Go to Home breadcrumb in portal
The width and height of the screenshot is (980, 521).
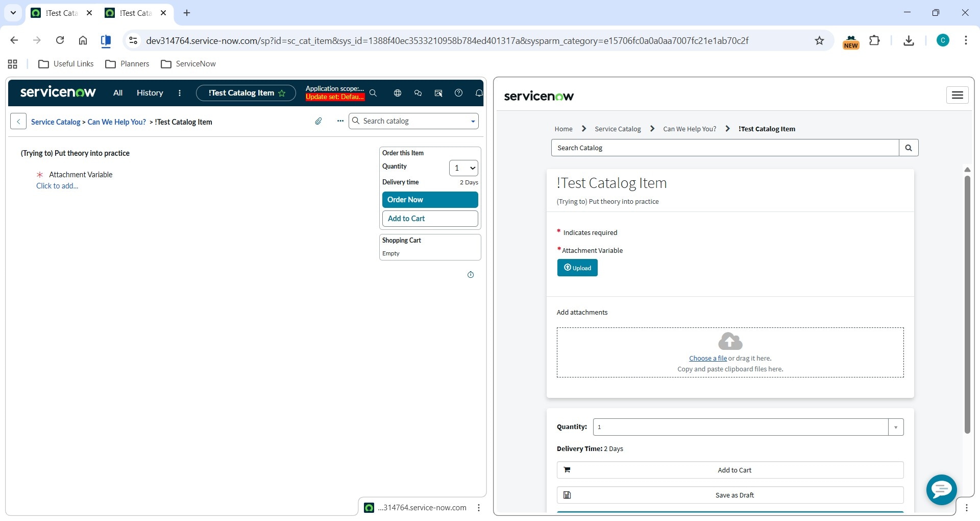563,129
